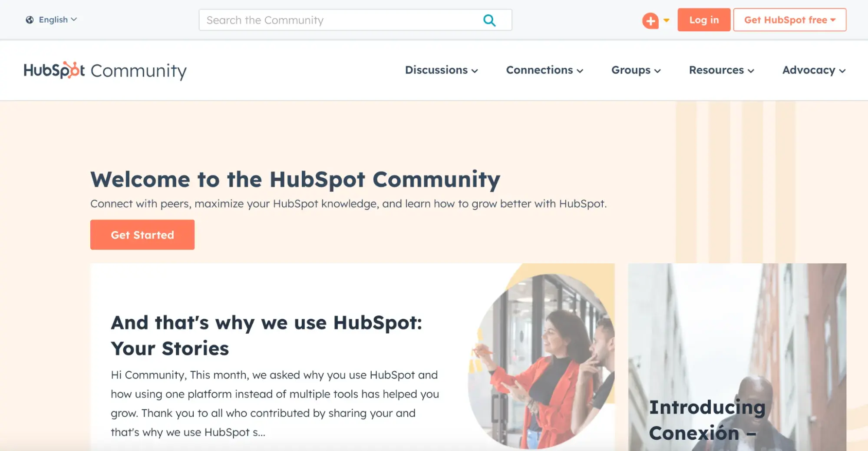
Task: Open the Advocacy menu
Action: pyautogui.click(x=814, y=70)
